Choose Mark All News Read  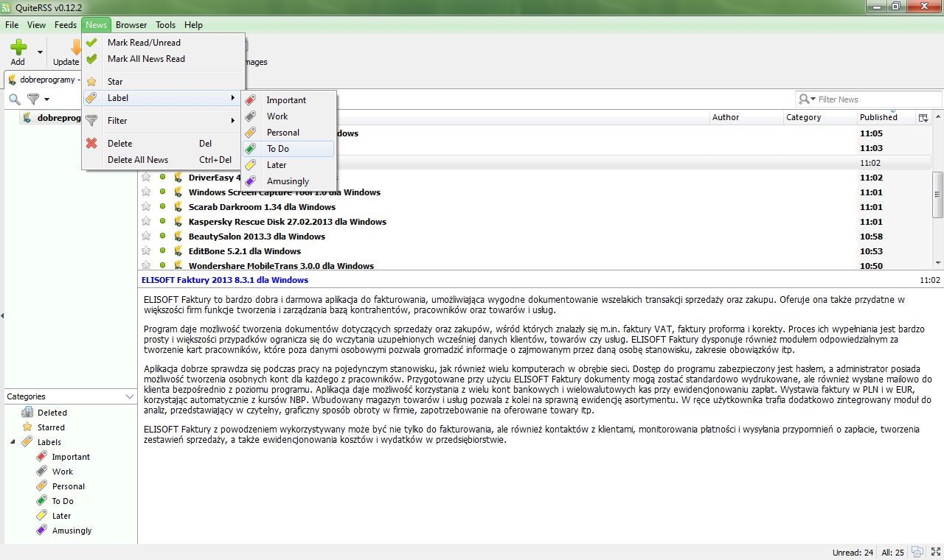click(x=163, y=59)
